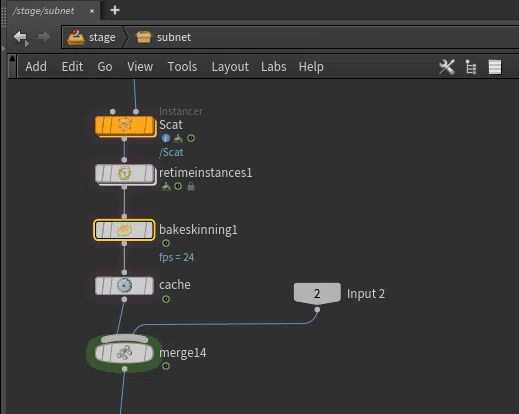519x414 pixels.
Task: Click the Input 2 label
Action: coord(366,294)
